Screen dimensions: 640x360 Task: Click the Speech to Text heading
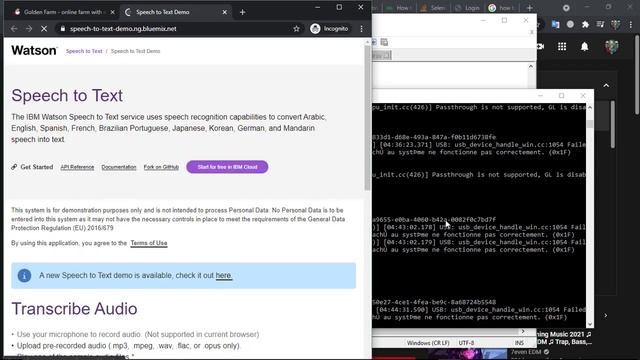tap(67, 96)
